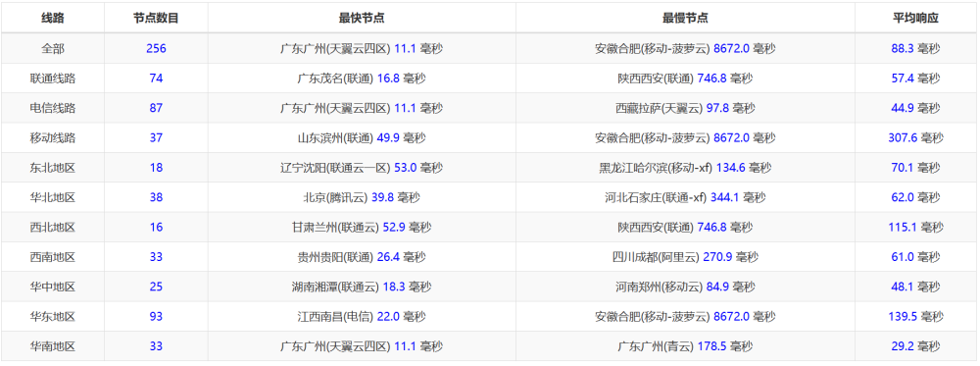Click node count 25
980x366 pixels.
click(156, 287)
